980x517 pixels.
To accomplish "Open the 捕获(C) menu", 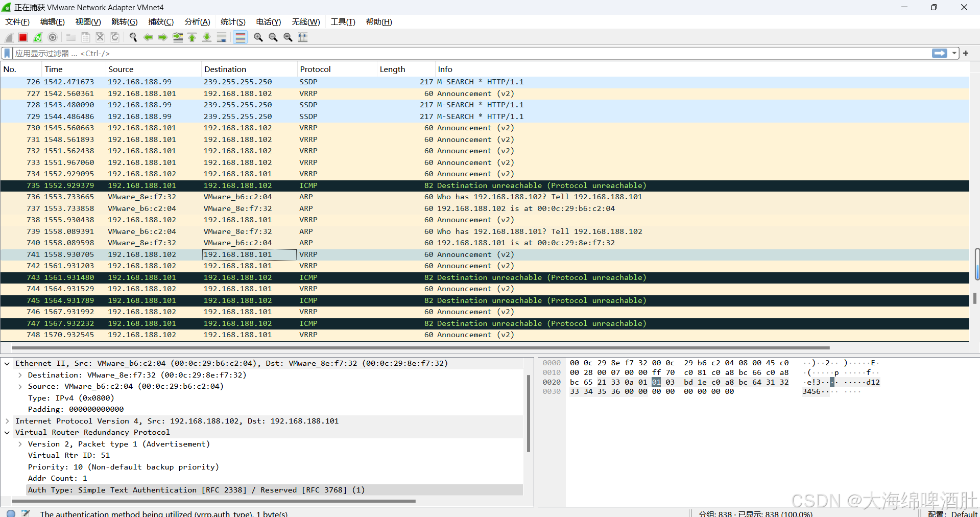I will click(161, 22).
